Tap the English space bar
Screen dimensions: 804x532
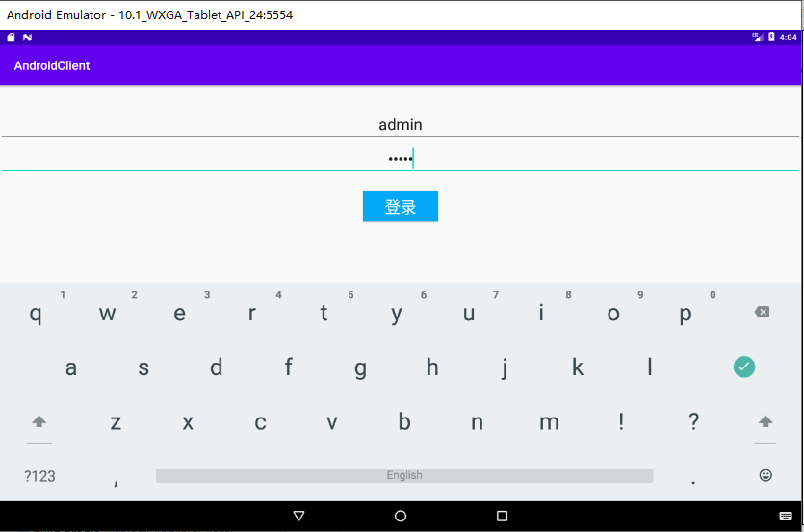pyautogui.click(x=404, y=475)
